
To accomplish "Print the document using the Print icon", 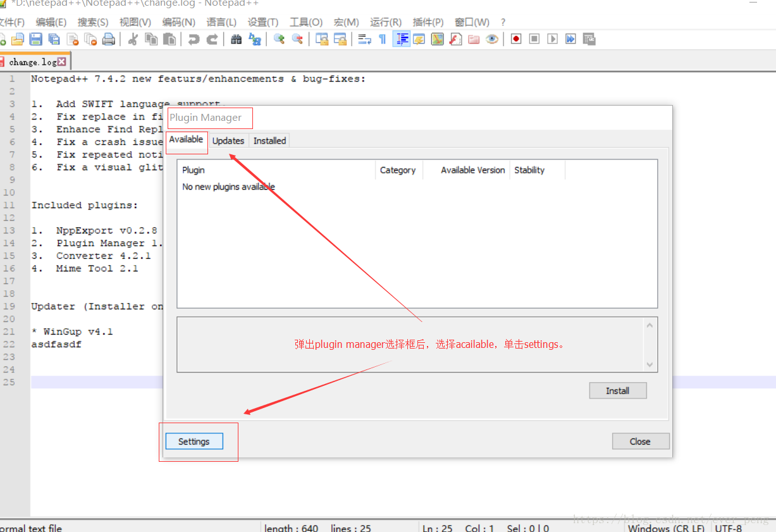I will 109,39.
